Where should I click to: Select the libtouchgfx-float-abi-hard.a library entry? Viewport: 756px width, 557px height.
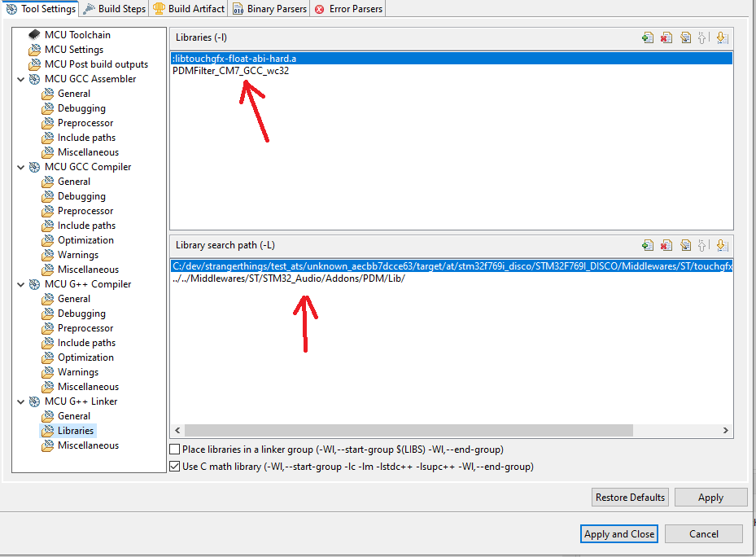click(252, 58)
